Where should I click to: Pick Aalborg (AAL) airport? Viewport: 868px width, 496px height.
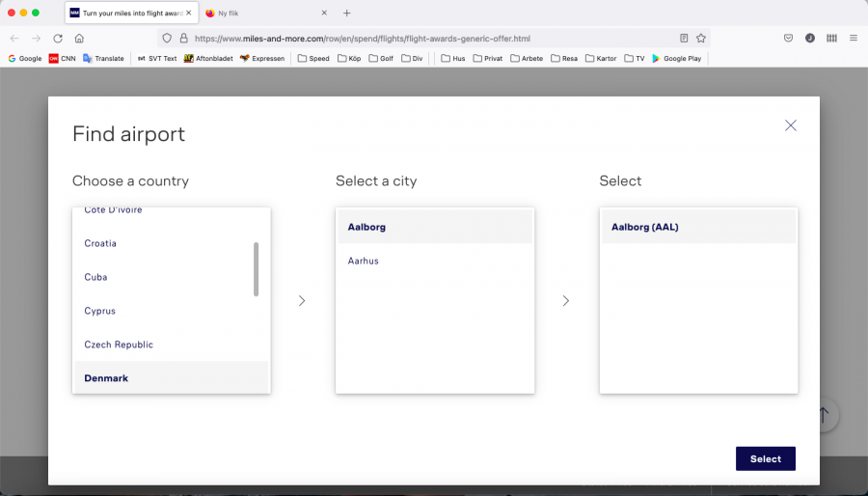click(x=644, y=227)
